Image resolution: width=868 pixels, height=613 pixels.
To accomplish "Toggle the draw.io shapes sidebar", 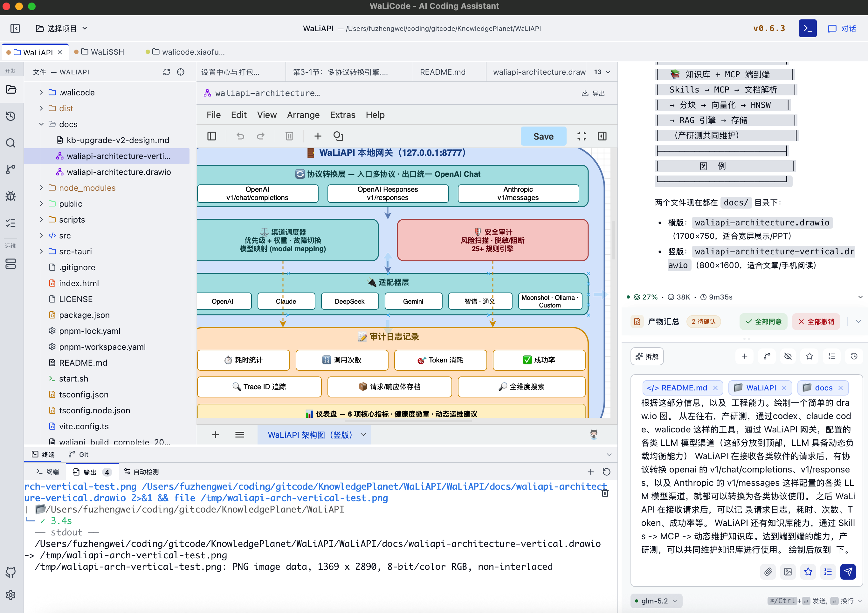I will (x=212, y=136).
